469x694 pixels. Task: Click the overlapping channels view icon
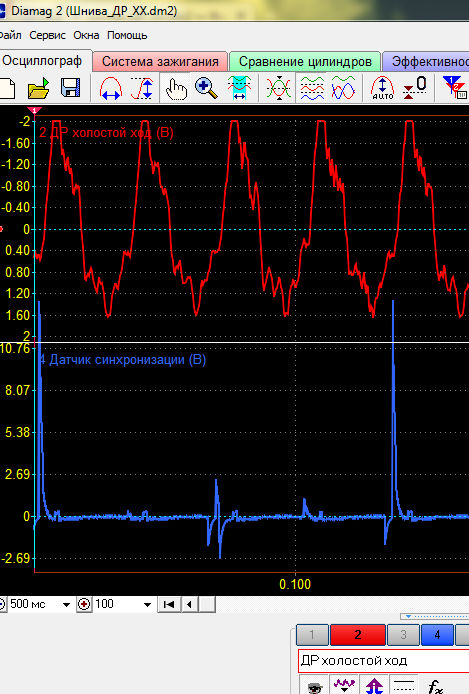click(x=343, y=88)
